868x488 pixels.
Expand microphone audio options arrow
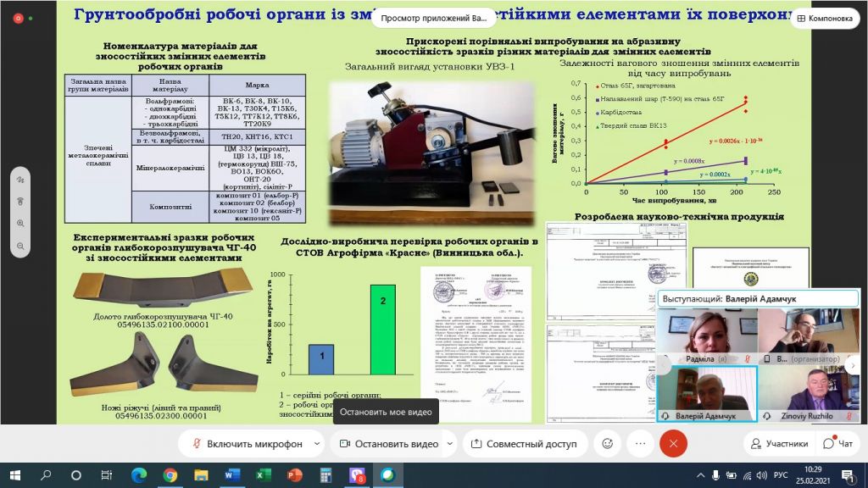click(x=317, y=444)
